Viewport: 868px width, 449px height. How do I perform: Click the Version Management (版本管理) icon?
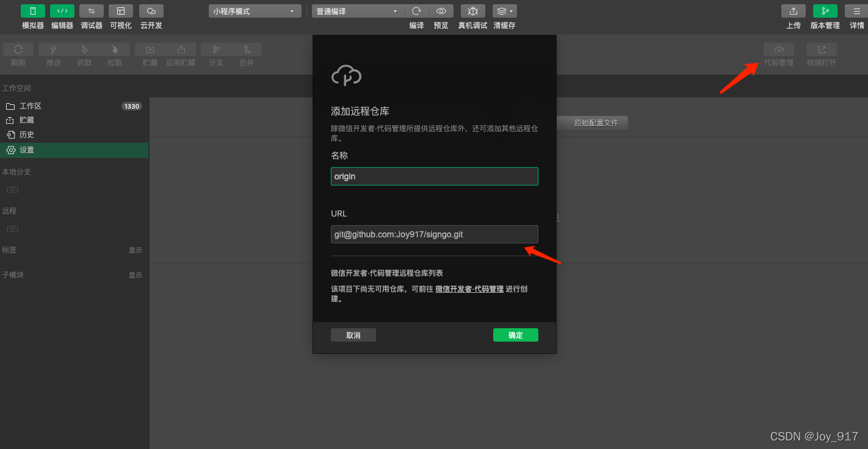[825, 11]
